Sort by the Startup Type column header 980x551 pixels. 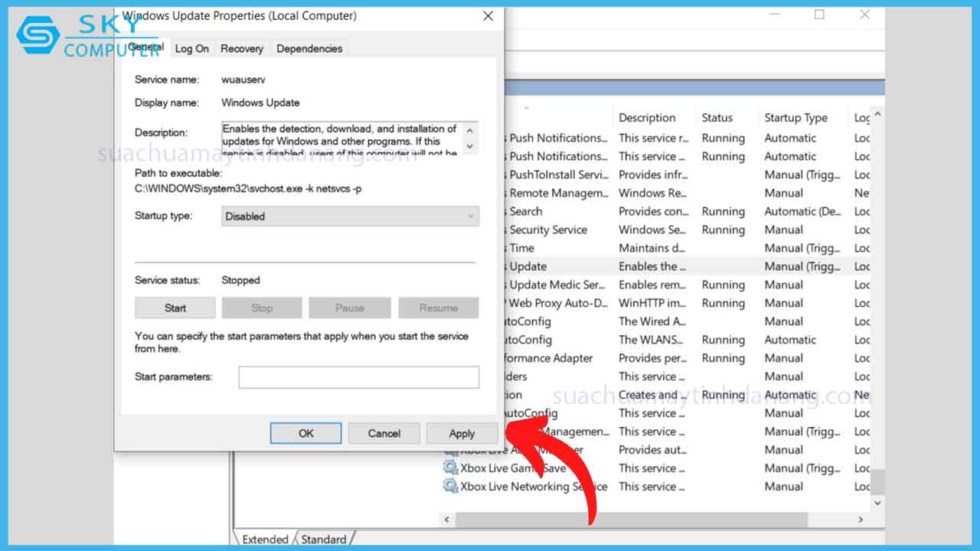coord(795,118)
